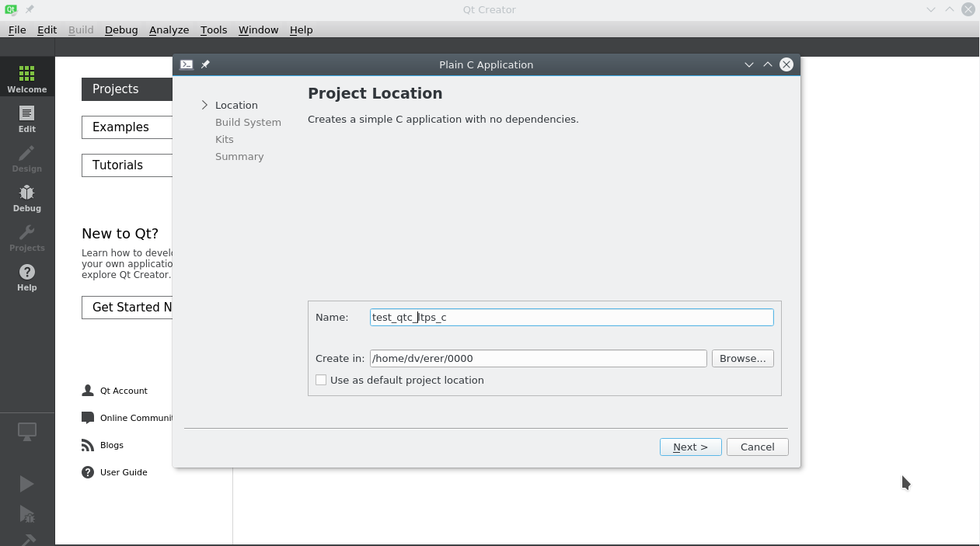Click the kit selector monitor icon
The width and height of the screenshot is (980, 546).
pos(26,432)
